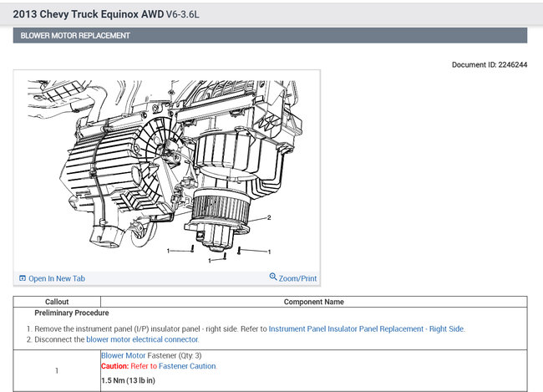This screenshot has width=543, height=392.
Task: Click the red Caution label
Action: (114, 366)
